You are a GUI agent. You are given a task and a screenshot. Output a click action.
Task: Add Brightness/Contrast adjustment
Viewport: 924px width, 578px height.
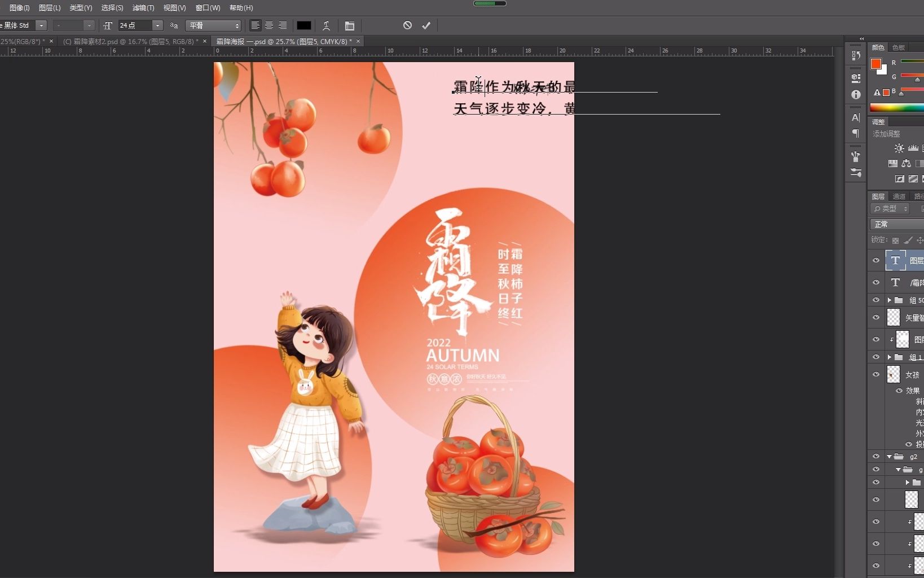coord(899,148)
